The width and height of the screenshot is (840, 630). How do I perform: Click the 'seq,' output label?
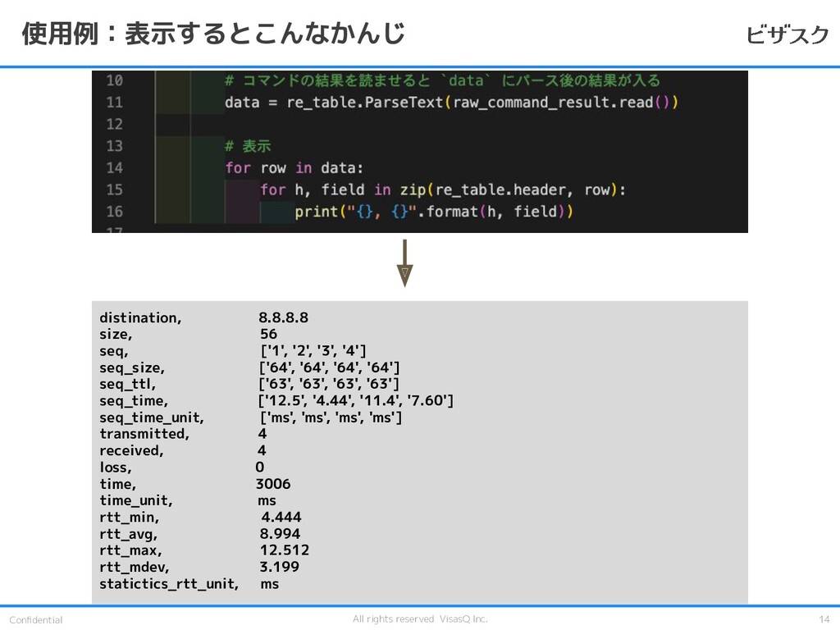tap(113, 351)
